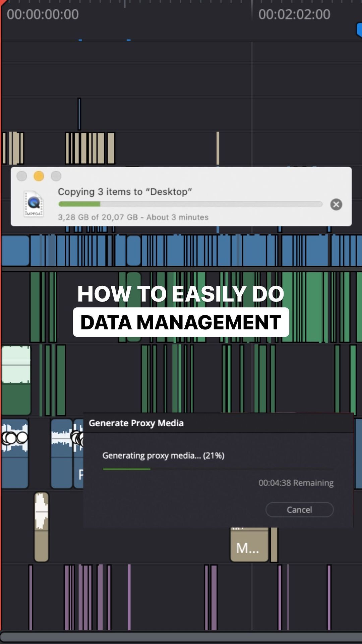Cancel the proxy media generation
Screen dimensions: 362x644
pyautogui.click(x=299, y=509)
